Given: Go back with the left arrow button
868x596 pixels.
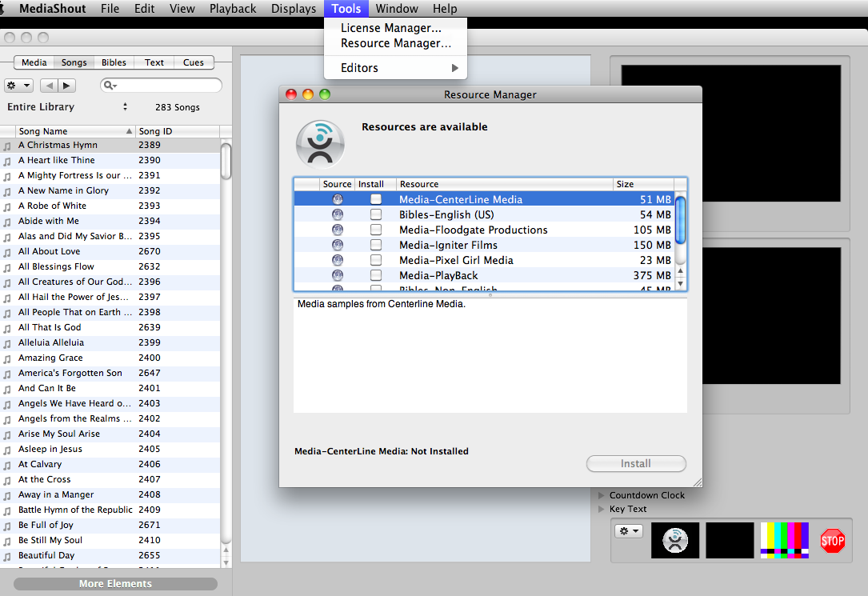Looking at the screenshot, I should point(50,86).
